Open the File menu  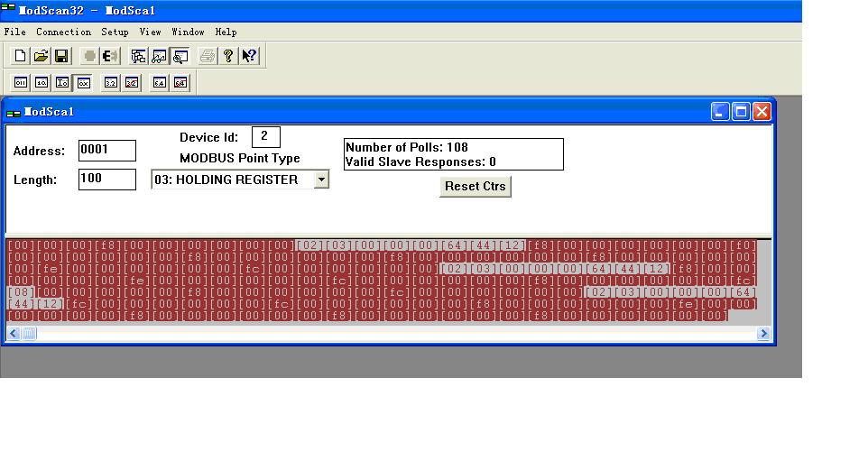pos(15,32)
